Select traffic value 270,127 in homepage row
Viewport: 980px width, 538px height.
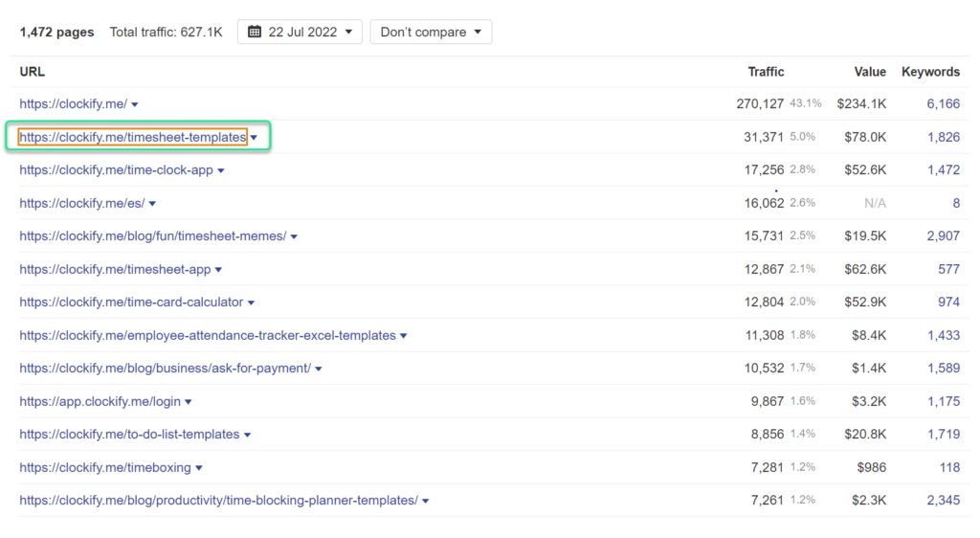(x=759, y=103)
